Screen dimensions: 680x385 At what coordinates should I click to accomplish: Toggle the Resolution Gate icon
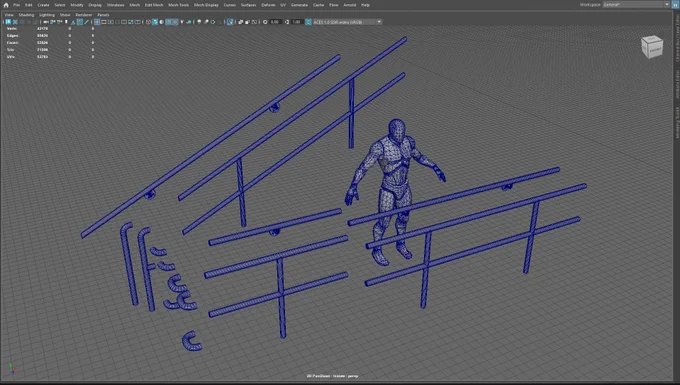click(111, 22)
